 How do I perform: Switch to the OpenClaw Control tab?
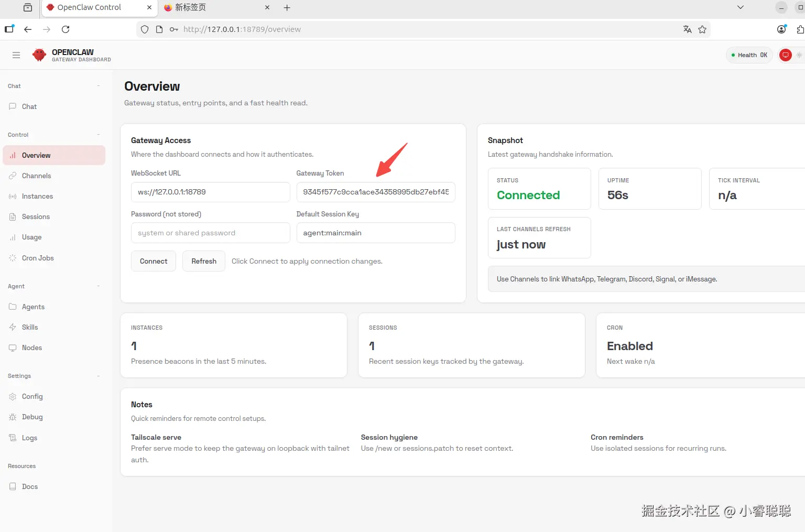(x=99, y=7)
